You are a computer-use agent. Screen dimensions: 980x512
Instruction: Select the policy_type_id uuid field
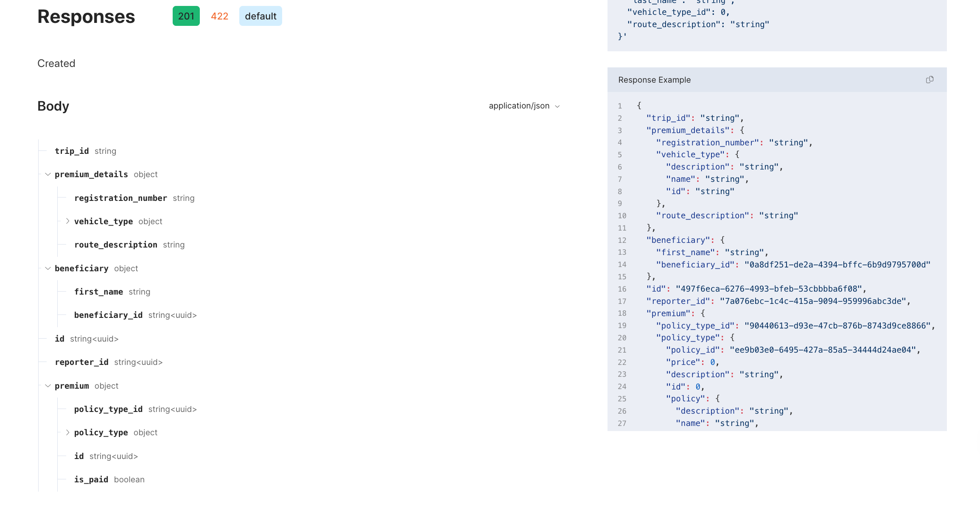(x=108, y=409)
